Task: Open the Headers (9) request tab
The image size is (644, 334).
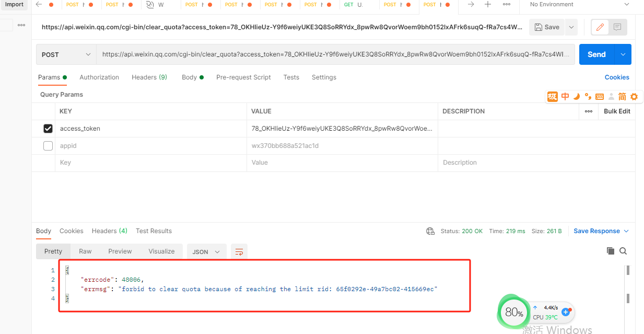Action: (x=149, y=77)
